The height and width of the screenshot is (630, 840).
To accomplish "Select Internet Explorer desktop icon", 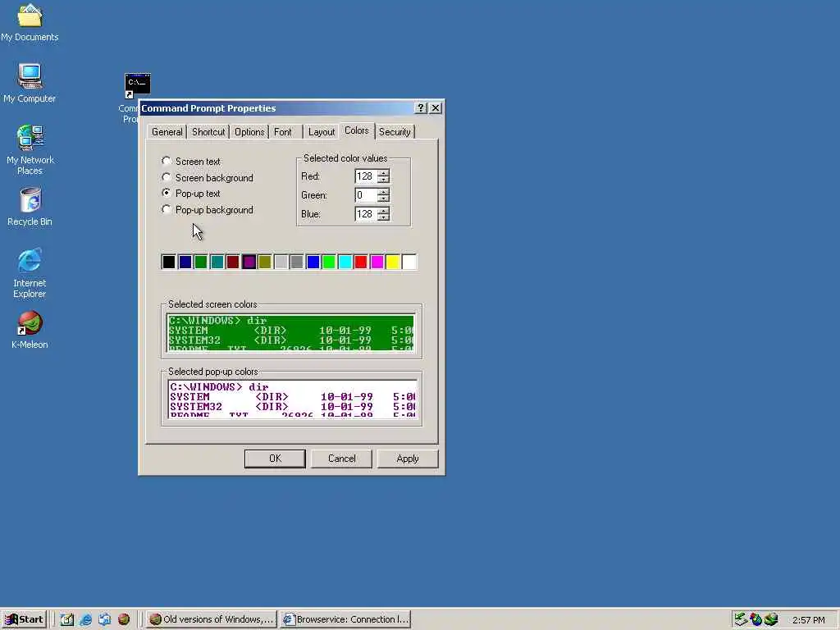I will click(30, 272).
